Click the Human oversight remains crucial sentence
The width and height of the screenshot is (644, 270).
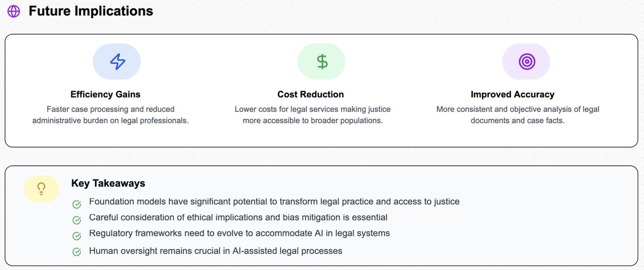click(x=215, y=251)
